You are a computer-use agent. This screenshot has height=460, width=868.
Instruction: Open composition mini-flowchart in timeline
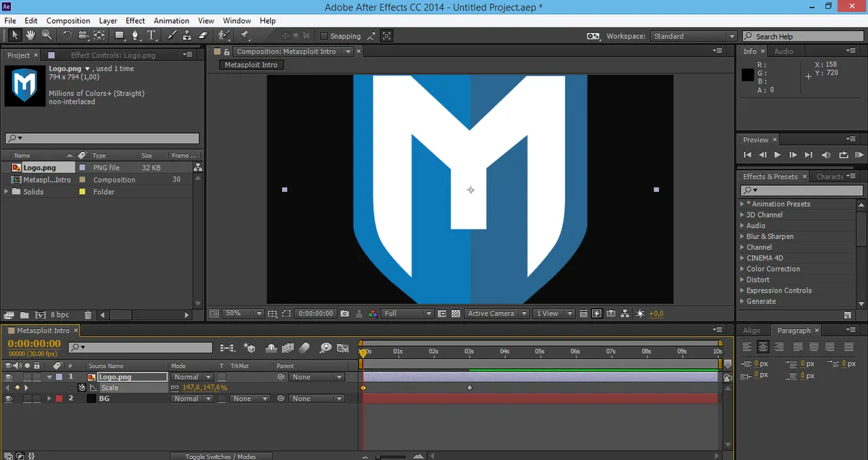point(227,348)
